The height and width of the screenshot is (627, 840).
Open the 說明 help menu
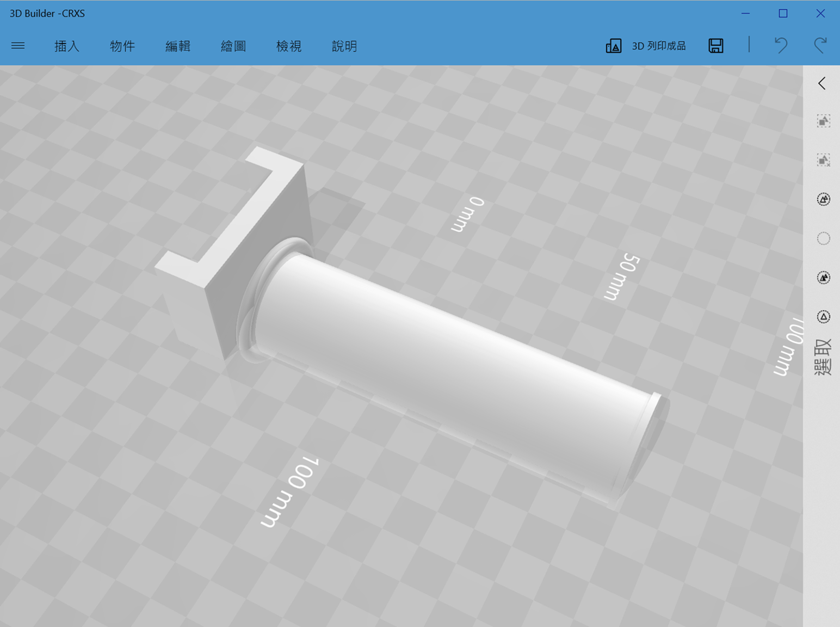pos(344,46)
